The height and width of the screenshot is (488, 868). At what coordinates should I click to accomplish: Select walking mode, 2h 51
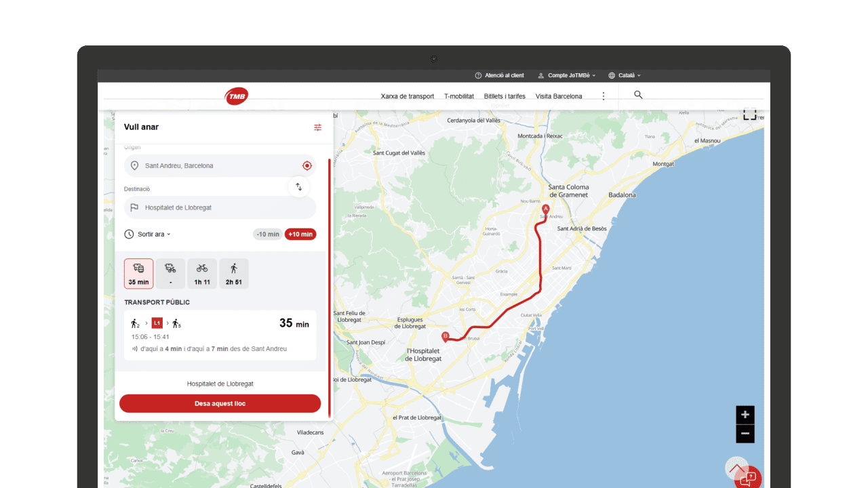(x=234, y=274)
